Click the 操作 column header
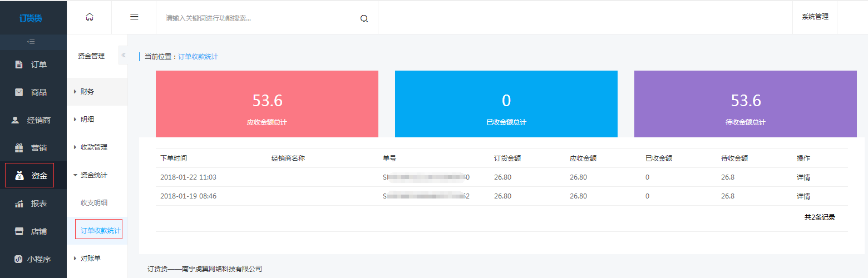Screen dimensions: 868x278 803,158
